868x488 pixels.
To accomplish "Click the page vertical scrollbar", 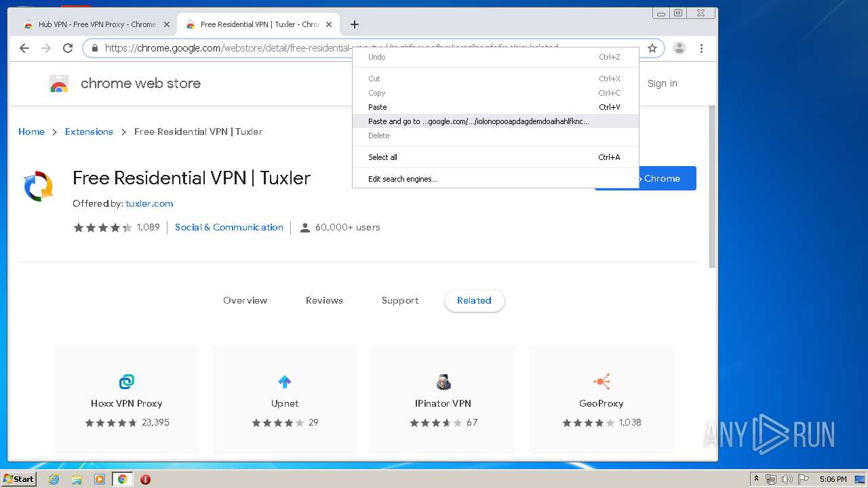I will point(712,186).
